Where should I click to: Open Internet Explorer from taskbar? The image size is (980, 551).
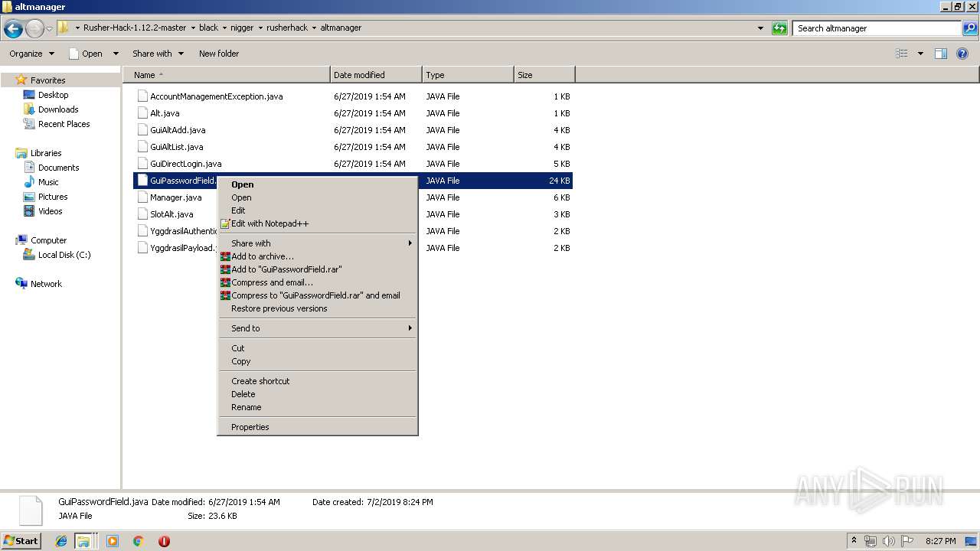pos(61,541)
